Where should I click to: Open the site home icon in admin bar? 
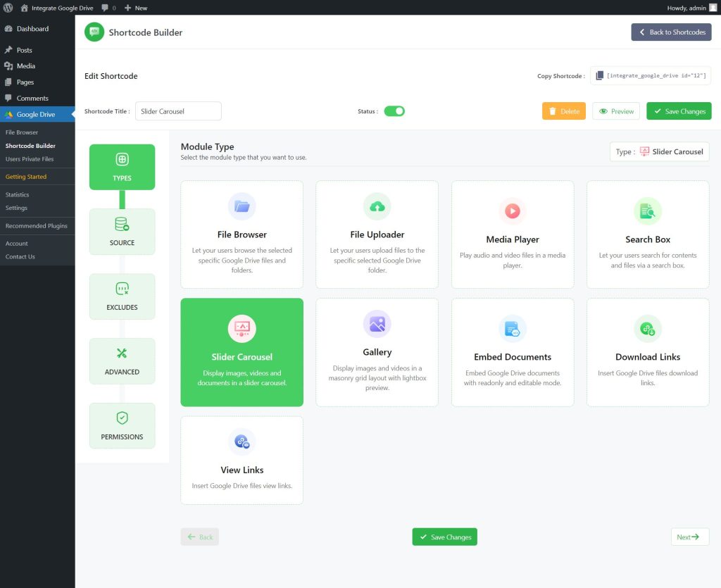pyautogui.click(x=25, y=8)
